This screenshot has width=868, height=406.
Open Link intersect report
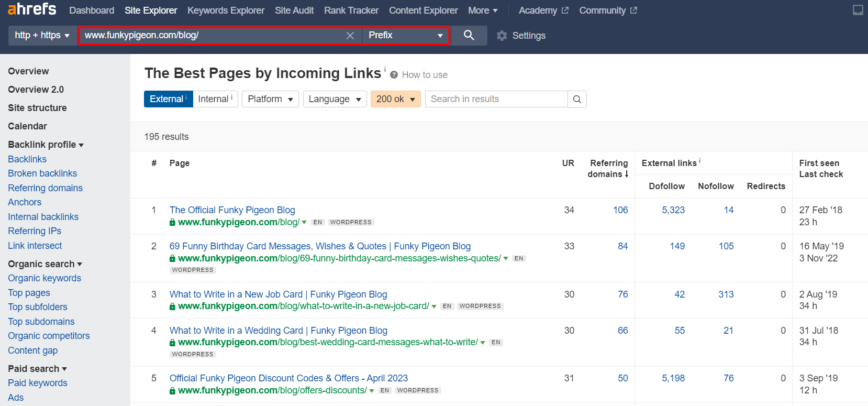point(35,246)
